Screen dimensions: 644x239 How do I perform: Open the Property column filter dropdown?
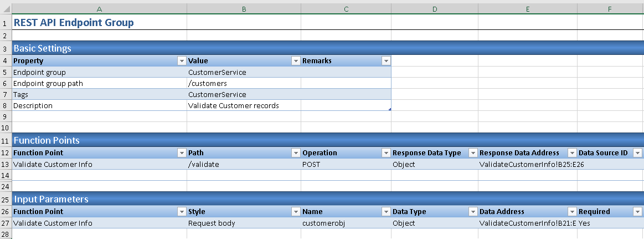(181, 61)
